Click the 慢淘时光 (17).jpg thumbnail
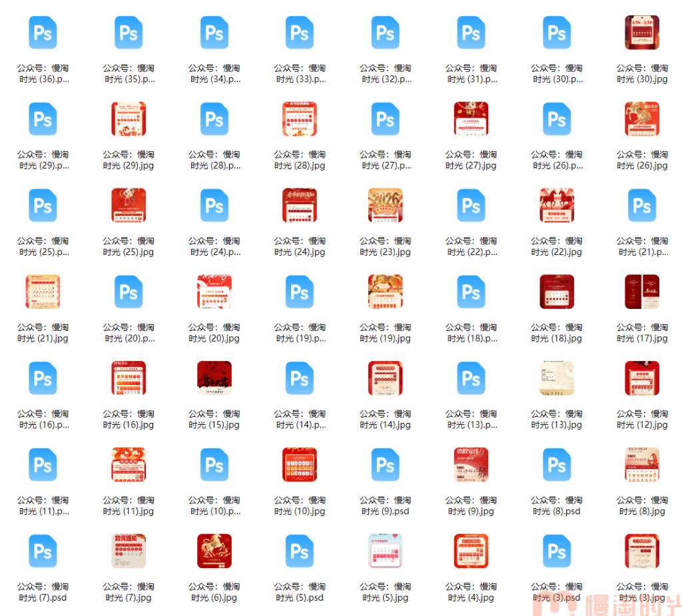 pyautogui.click(x=642, y=292)
